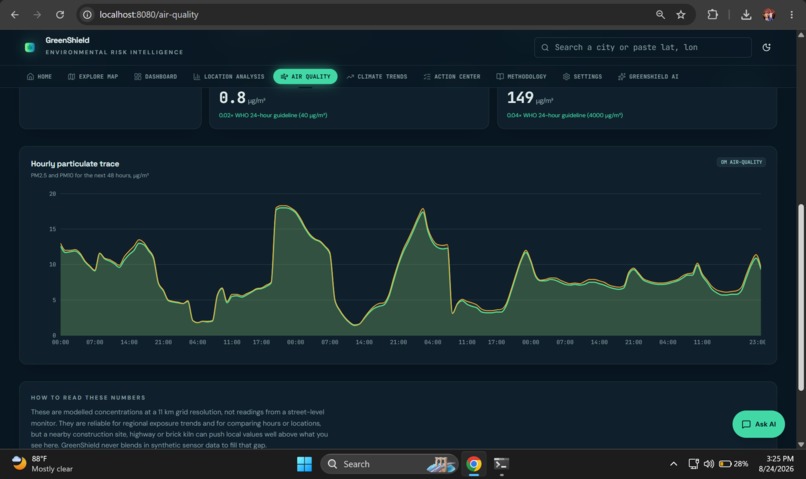Open the browser downloads icon

[746, 14]
